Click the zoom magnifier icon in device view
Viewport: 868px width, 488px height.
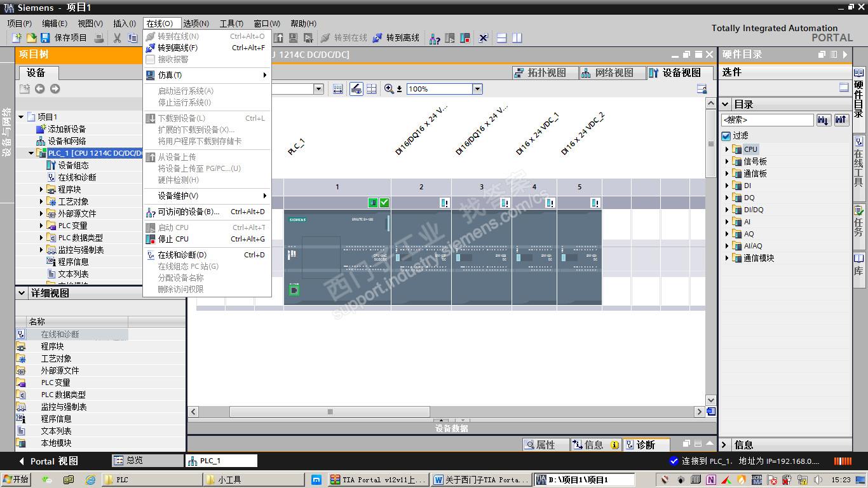click(389, 89)
